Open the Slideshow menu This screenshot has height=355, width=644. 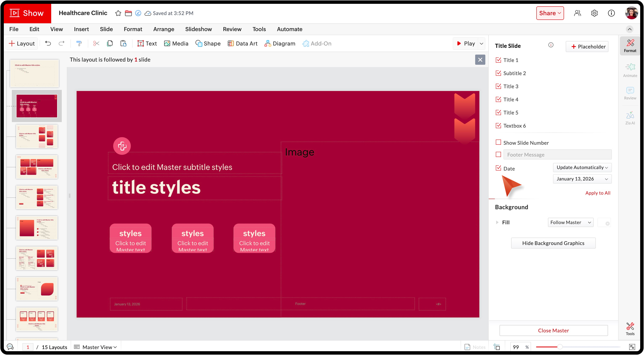click(x=198, y=29)
